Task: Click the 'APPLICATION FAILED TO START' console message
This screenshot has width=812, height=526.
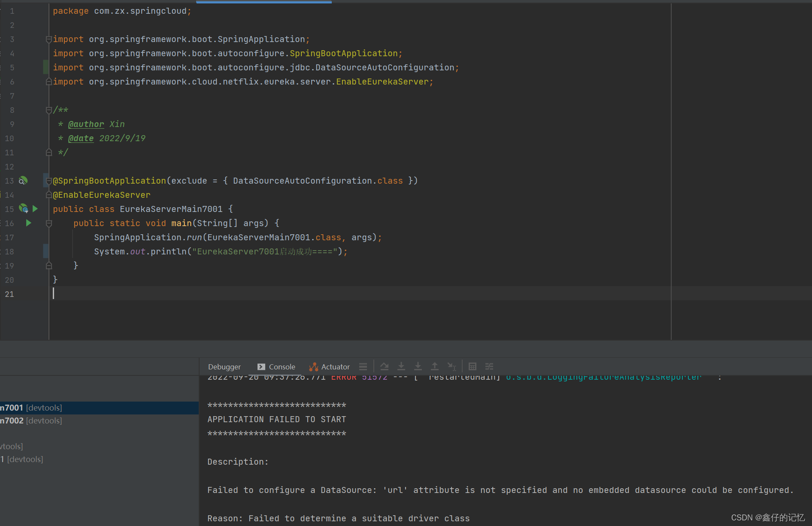Action: tap(277, 419)
